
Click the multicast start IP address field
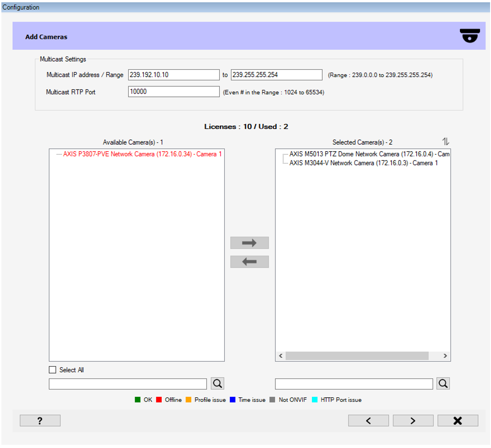(174, 75)
